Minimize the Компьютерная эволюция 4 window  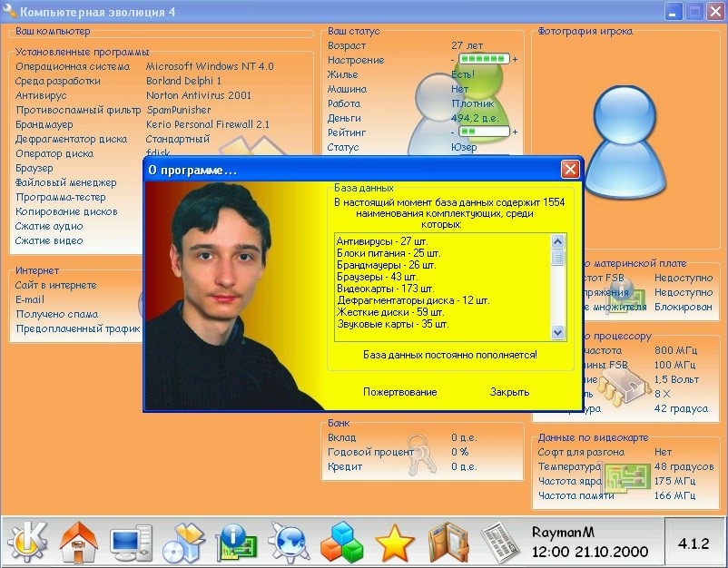click(x=673, y=12)
